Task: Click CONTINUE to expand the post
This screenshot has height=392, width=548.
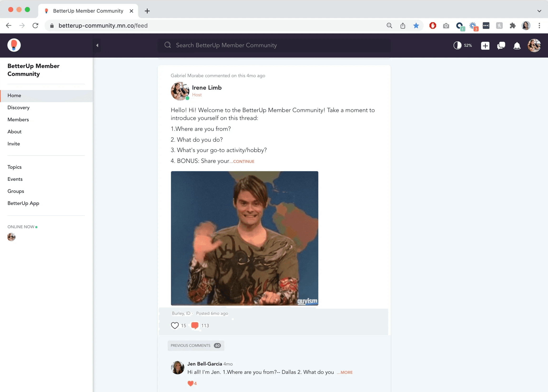Action: pos(244,161)
